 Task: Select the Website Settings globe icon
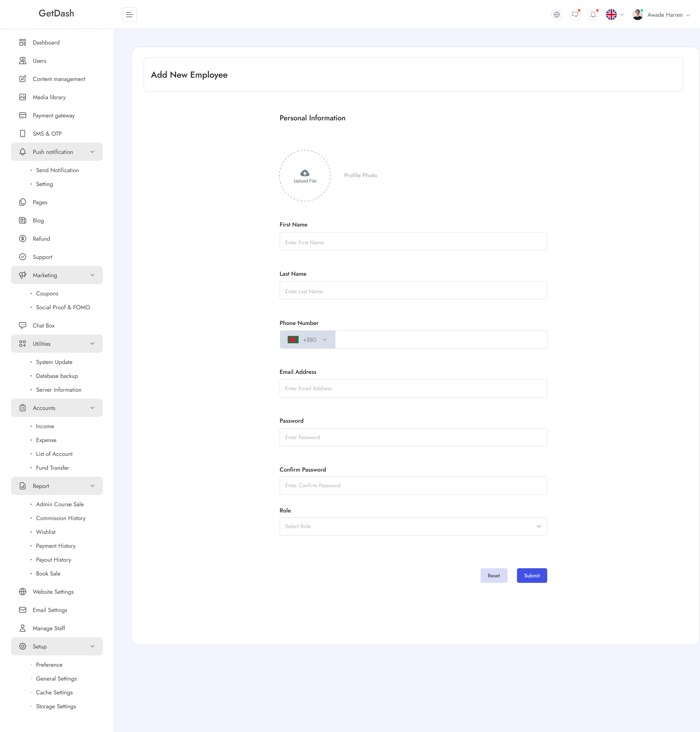[x=22, y=592]
